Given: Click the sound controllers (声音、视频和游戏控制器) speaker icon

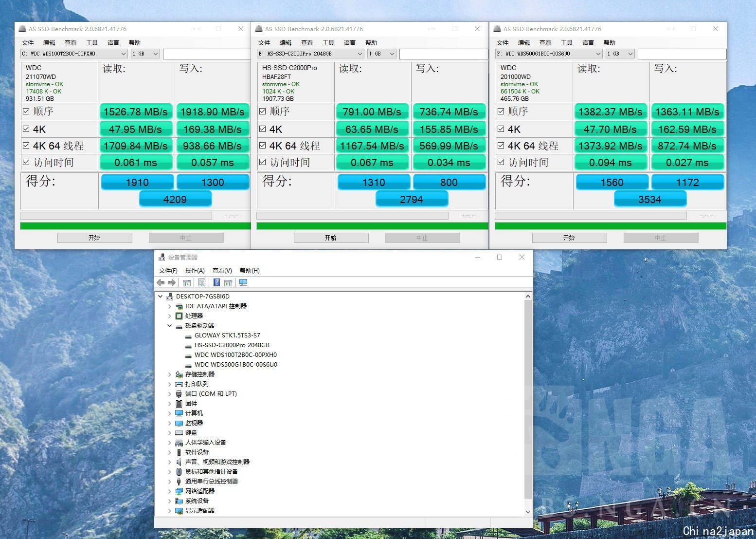Looking at the screenshot, I should pyautogui.click(x=179, y=462).
